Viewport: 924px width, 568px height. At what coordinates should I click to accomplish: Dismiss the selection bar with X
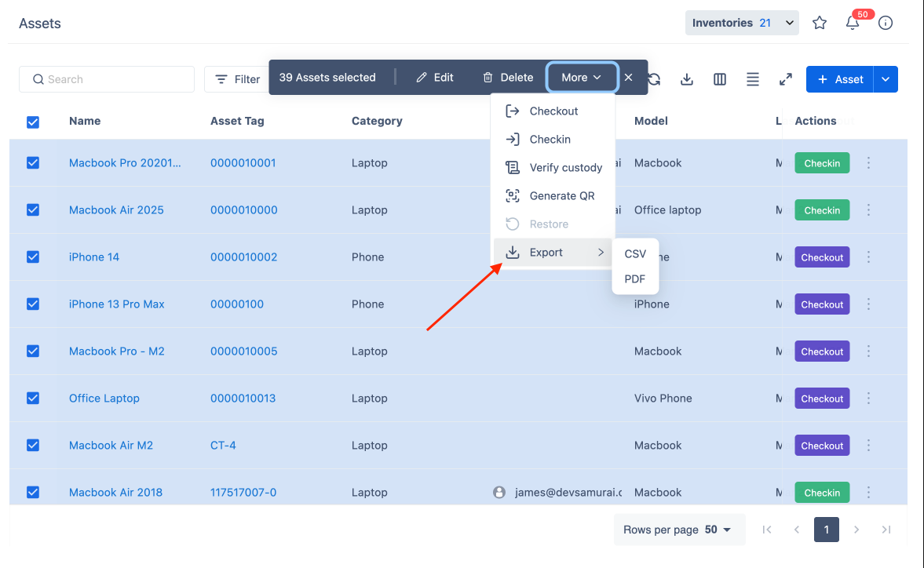[628, 78]
